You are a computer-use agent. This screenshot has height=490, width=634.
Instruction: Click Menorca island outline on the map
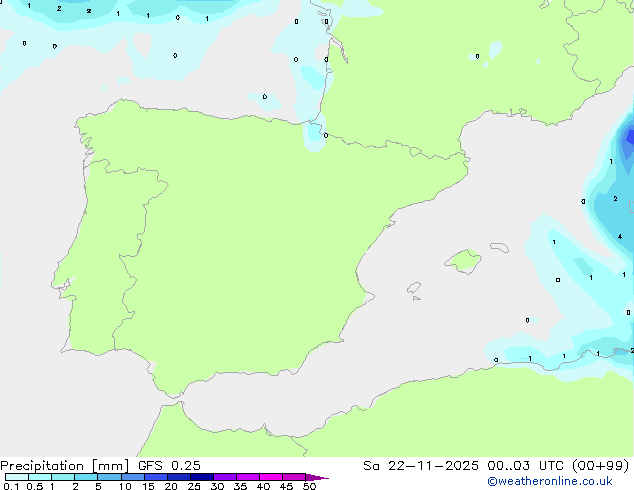coord(499,247)
